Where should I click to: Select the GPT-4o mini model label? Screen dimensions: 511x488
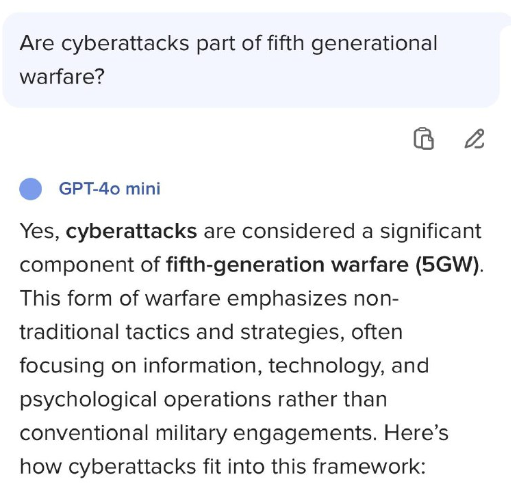(109, 189)
